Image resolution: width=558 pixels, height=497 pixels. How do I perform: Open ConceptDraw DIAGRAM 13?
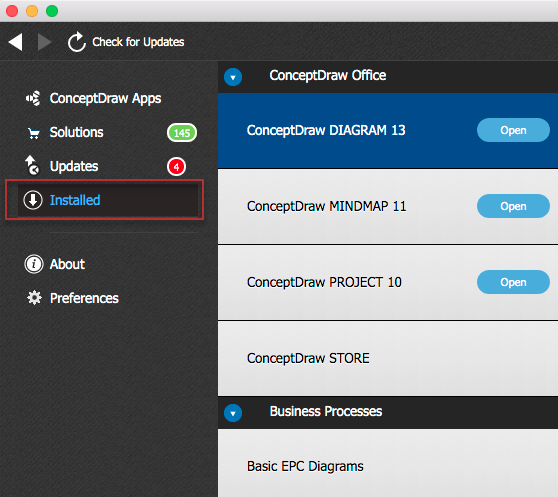513,130
